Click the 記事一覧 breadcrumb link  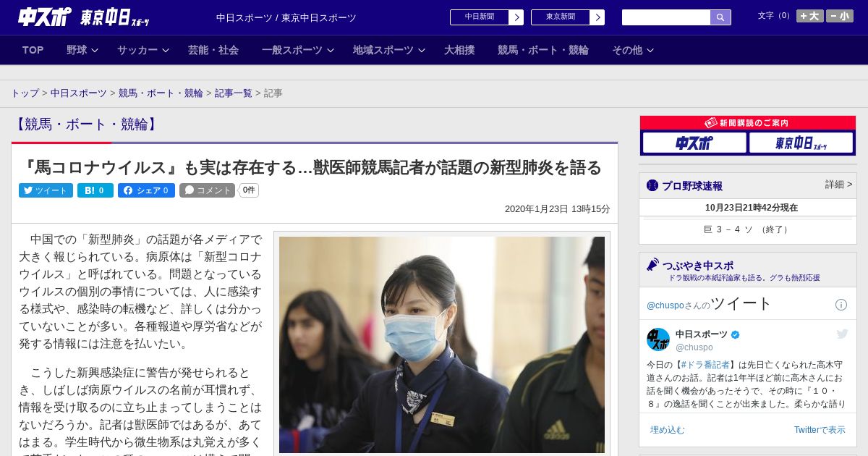[x=234, y=93]
